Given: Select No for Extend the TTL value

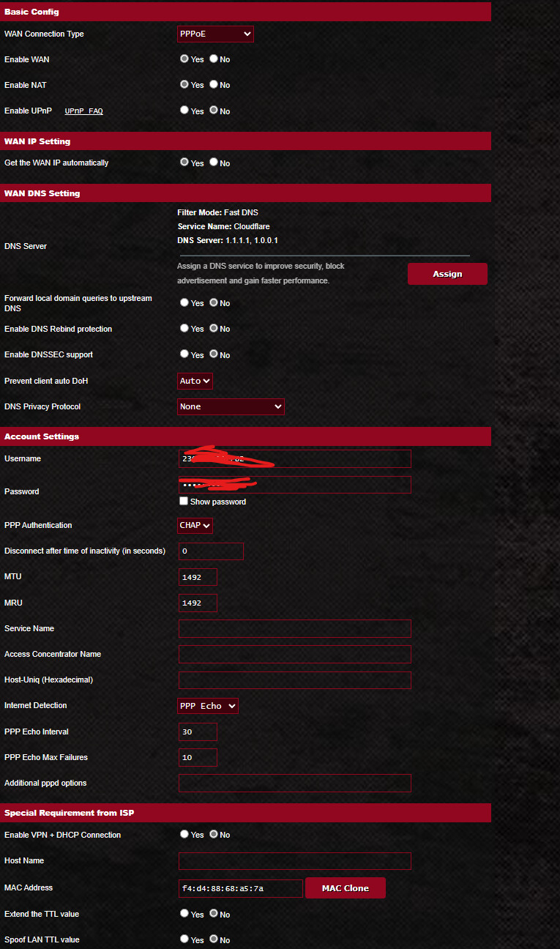Looking at the screenshot, I should click(x=214, y=913).
